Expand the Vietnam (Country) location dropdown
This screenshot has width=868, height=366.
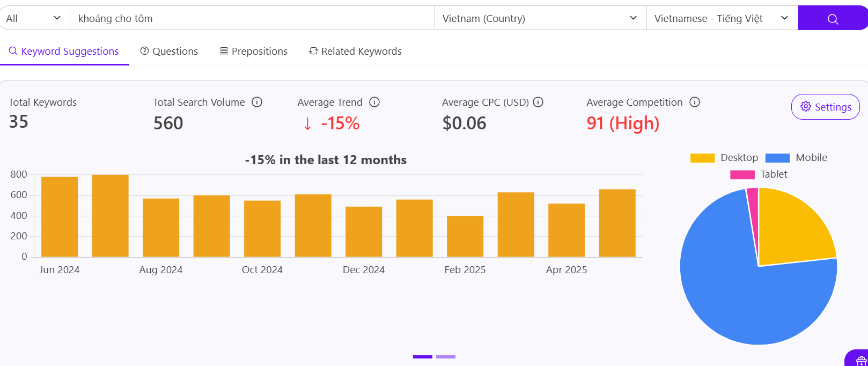pyautogui.click(x=540, y=18)
